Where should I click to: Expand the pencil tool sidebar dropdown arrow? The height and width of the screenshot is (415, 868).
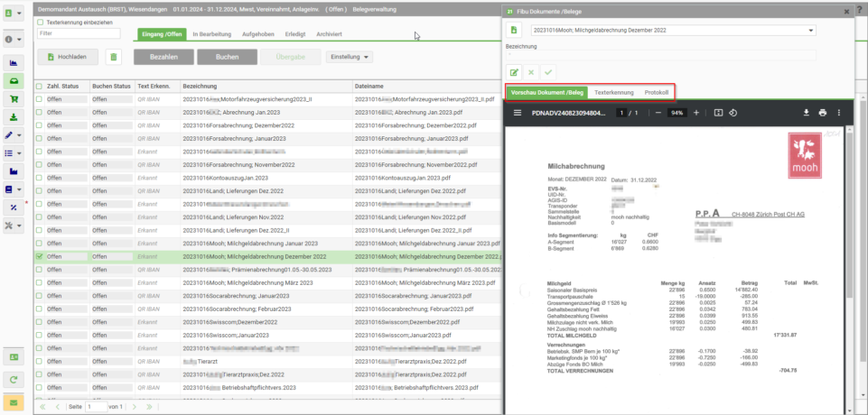(21, 135)
